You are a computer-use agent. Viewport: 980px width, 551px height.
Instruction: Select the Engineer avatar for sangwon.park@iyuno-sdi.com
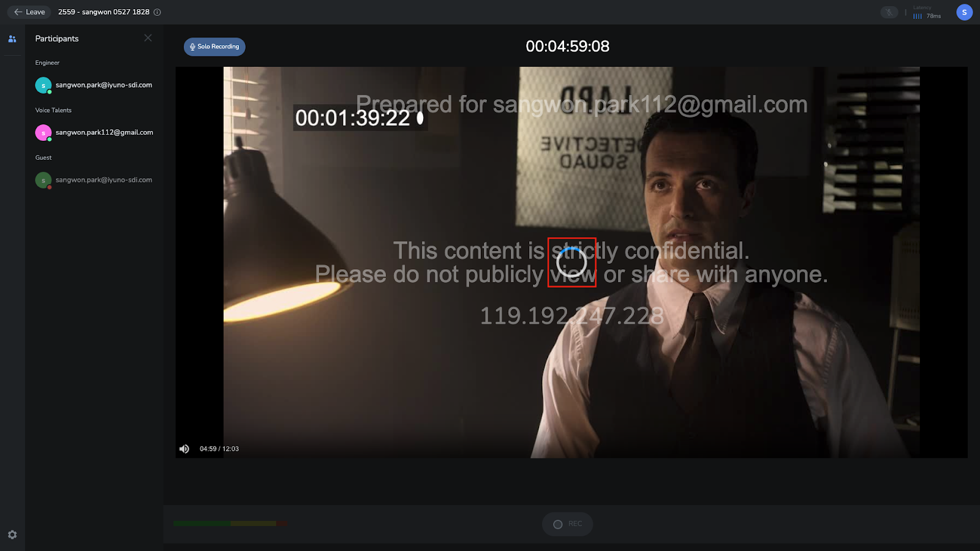43,85
